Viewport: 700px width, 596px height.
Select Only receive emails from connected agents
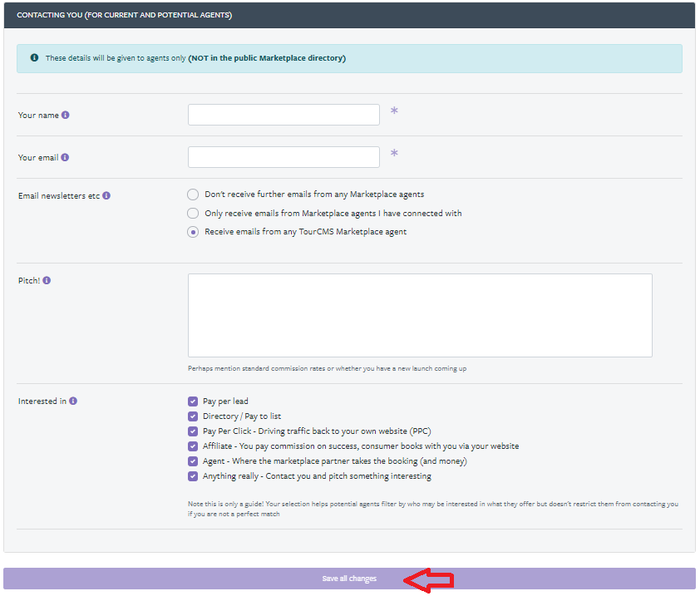click(x=193, y=214)
